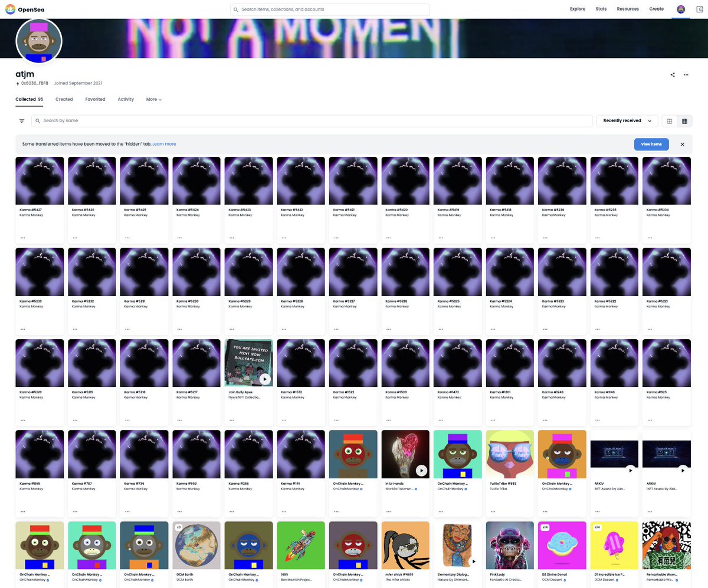Open the Resources menu
The height and width of the screenshot is (588, 708).
pos(628,9)
